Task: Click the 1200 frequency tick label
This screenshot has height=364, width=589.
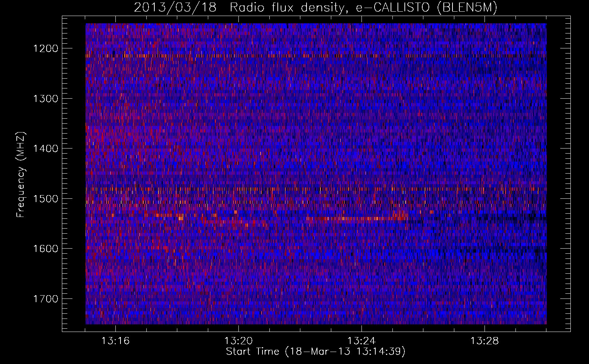Action: click(x=46, y=48)
